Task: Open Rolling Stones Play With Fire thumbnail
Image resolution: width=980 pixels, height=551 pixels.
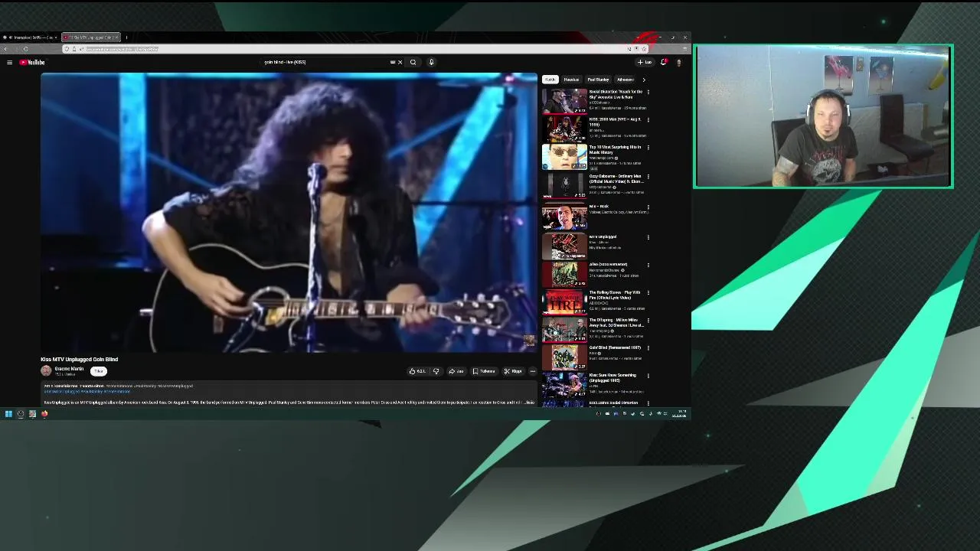Action: click(x=564, y=302)
